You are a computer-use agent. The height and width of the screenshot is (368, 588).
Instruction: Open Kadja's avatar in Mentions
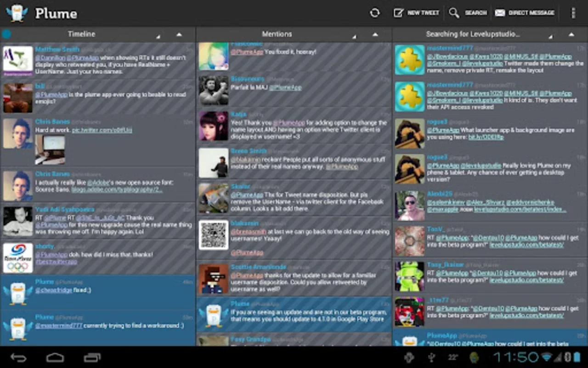tap(214, 126)
